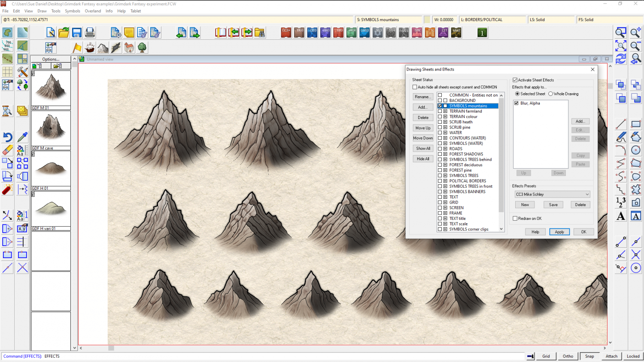Click the symbol catalog scroll-down arrow
The width and height of the screenshot is (644, 362).
tap(75, 348)
